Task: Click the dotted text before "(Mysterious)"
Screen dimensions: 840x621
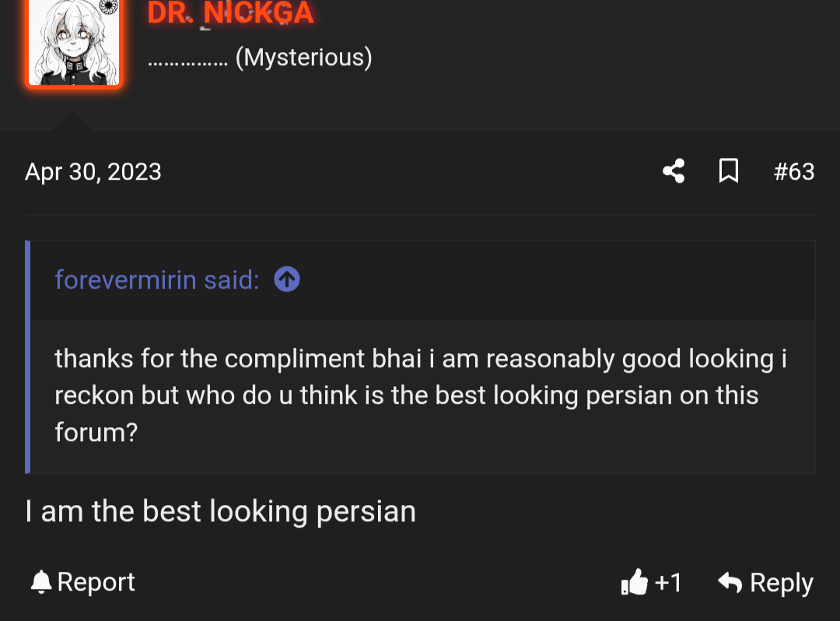Action: pos(187,59)
